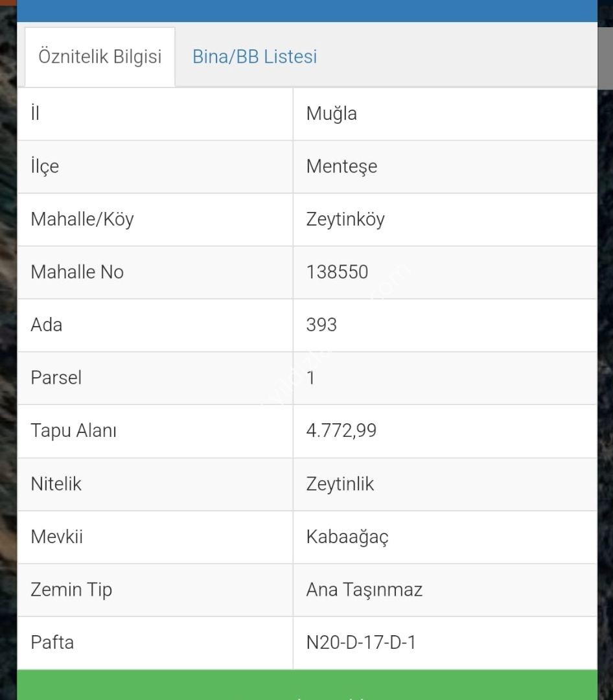Image resolution: width=613 pixels, height=700 pixels.
Task: Click the Zeytinlik value in Nitelik row
Action: (x=340, y=484)
